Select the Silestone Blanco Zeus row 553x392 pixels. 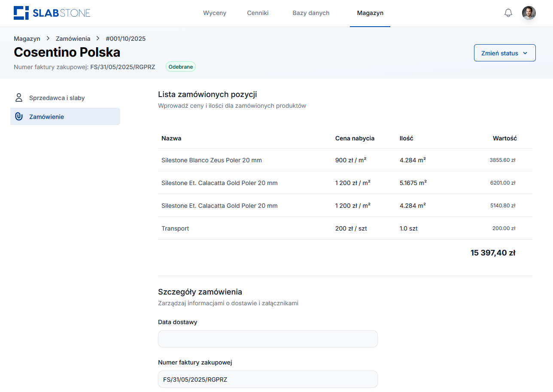coord(212,160)
